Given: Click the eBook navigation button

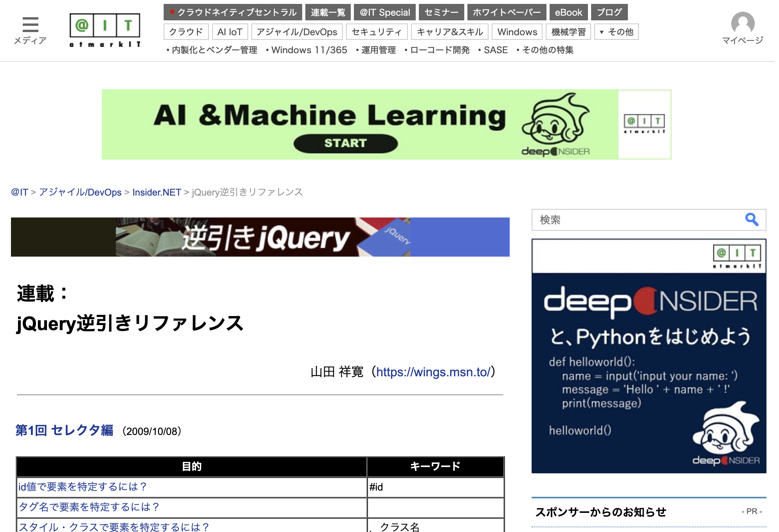Looking at the screenshot, I should (x=568, y=13).
